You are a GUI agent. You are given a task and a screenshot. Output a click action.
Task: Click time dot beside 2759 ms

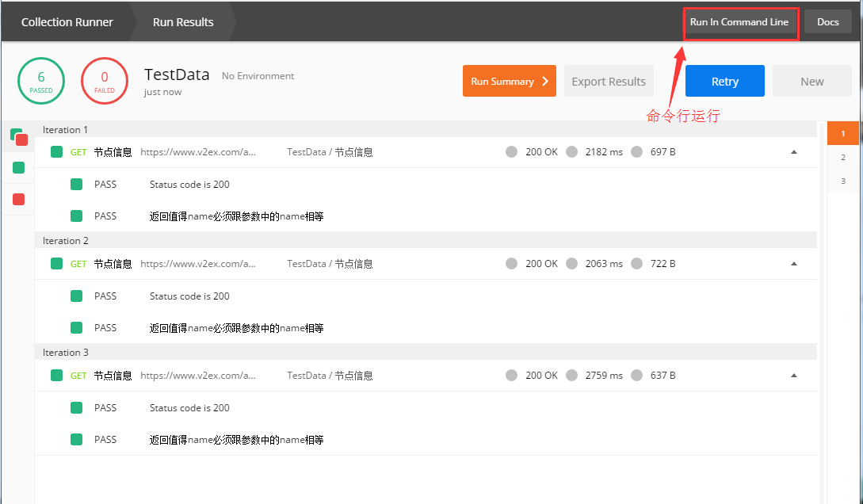click(572, 376)
